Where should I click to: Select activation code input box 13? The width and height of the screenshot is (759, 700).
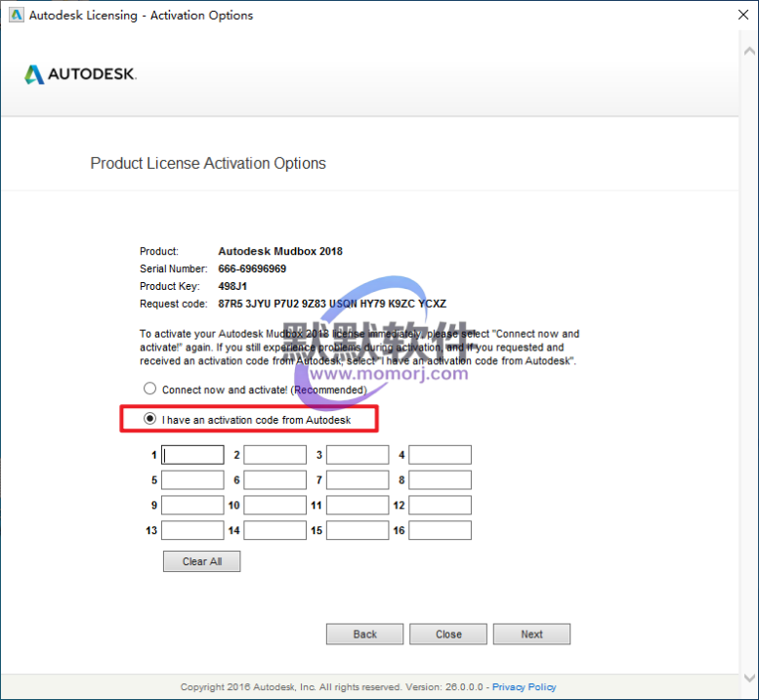pyautogui.click(x=192, y=531)
